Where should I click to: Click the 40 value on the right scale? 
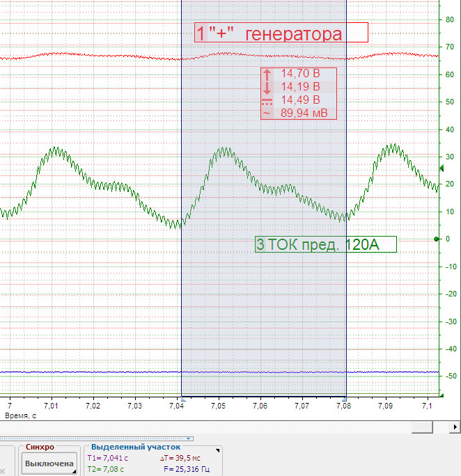pyautogui.click(x=450, y=129)
